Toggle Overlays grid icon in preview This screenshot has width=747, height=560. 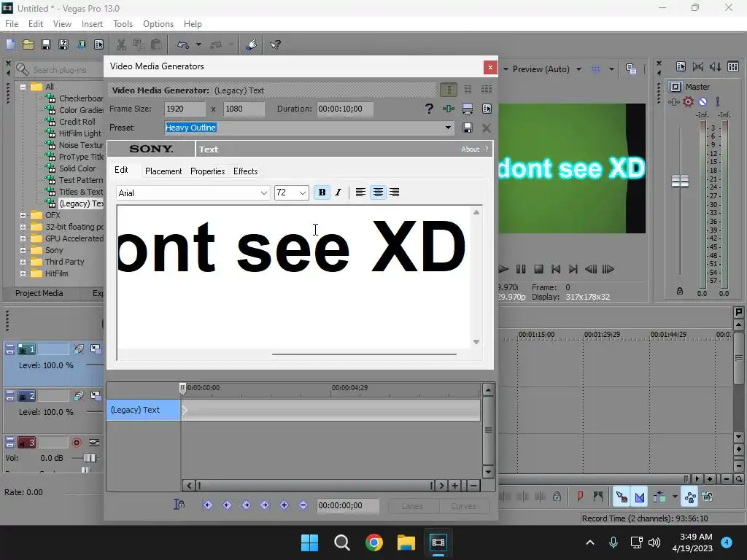[x=595, y=69]
